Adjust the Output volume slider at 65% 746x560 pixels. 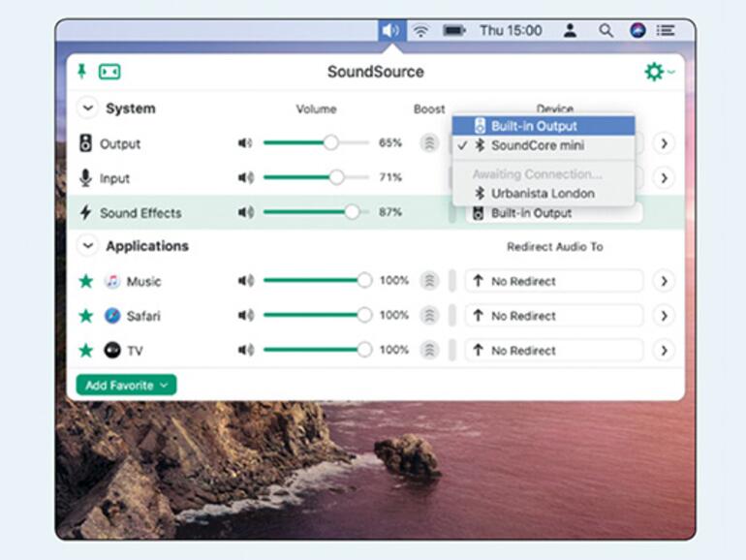tap(317, 142)
